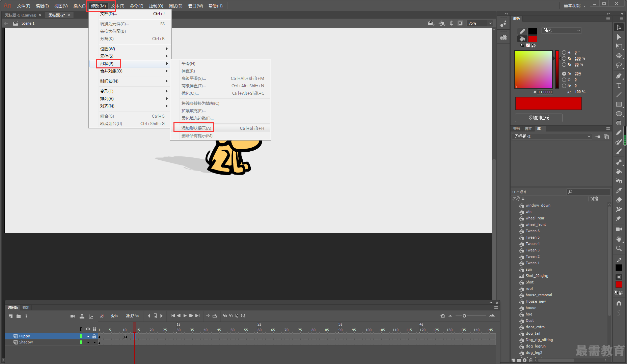Click the stroke color black swatch
Viewport: 627px width, 364px height.
533,31
